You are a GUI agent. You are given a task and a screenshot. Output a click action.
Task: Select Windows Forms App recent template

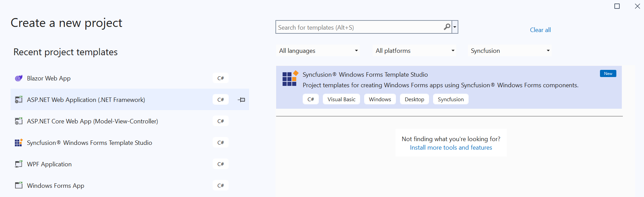point(130,185)
